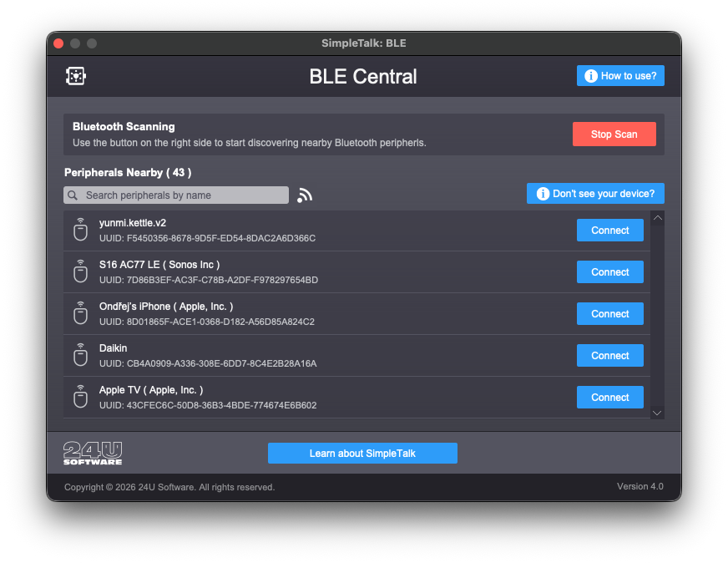Click the BLE Central title
Viewport: 728px width, 563px height.
point(363,77)
